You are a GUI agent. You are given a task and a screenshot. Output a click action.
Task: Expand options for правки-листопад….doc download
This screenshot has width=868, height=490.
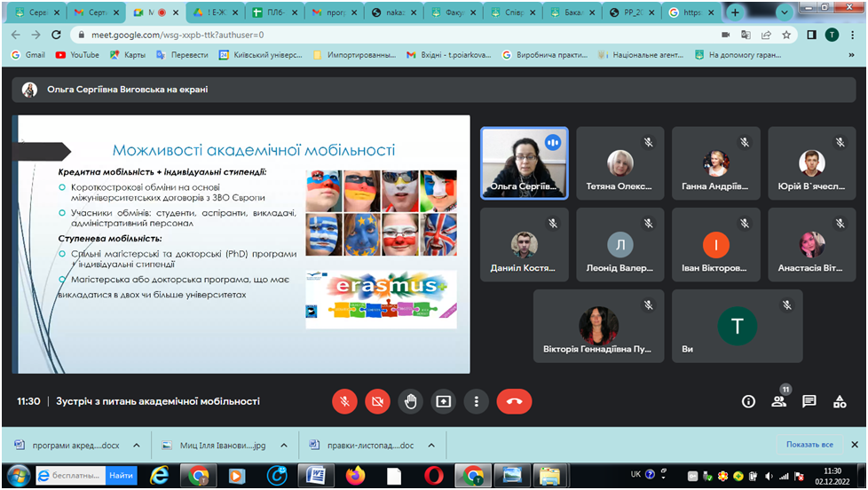[x=431, y=445]
